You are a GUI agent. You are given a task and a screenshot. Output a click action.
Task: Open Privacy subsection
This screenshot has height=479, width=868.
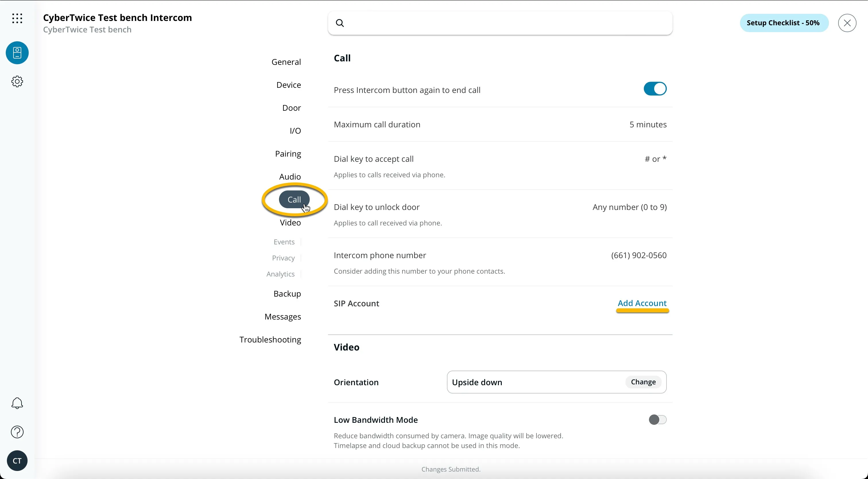[283, 258]
